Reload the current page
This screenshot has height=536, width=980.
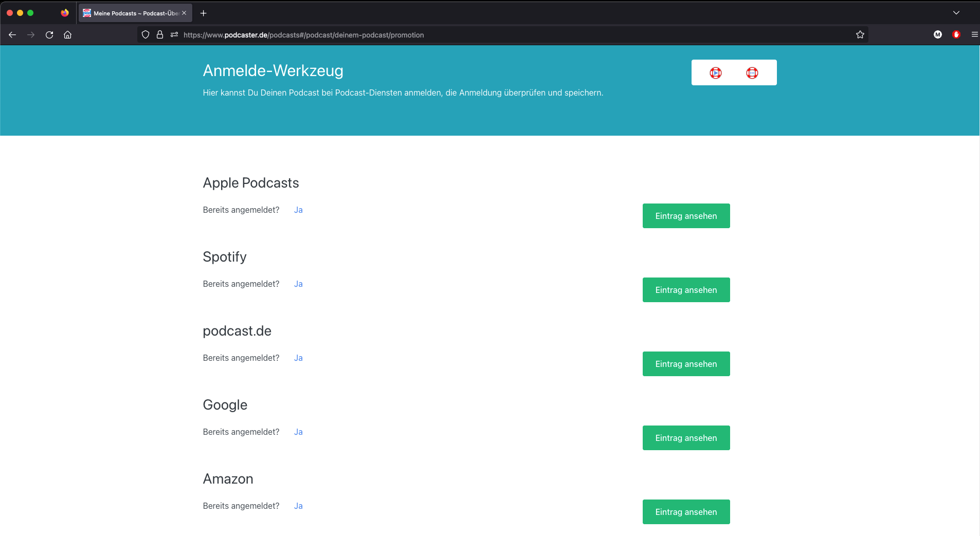click(49, 35)
